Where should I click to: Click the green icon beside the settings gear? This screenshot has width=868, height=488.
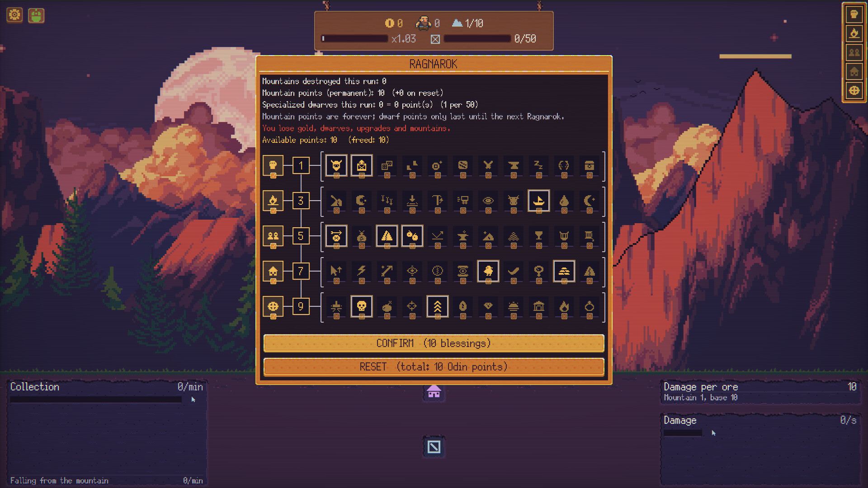(36, 15)
